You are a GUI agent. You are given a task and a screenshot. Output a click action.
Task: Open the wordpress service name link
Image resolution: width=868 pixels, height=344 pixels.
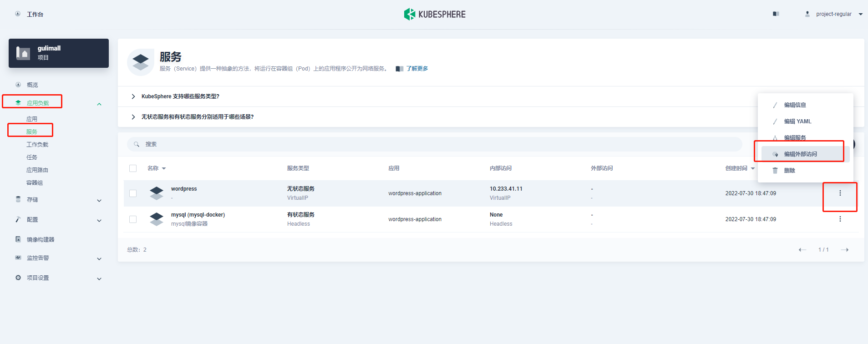(x=184, y=189)
